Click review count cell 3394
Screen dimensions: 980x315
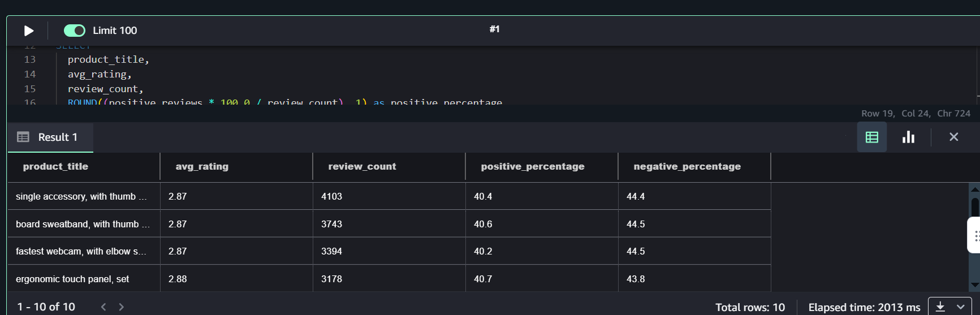pos(389,251)
